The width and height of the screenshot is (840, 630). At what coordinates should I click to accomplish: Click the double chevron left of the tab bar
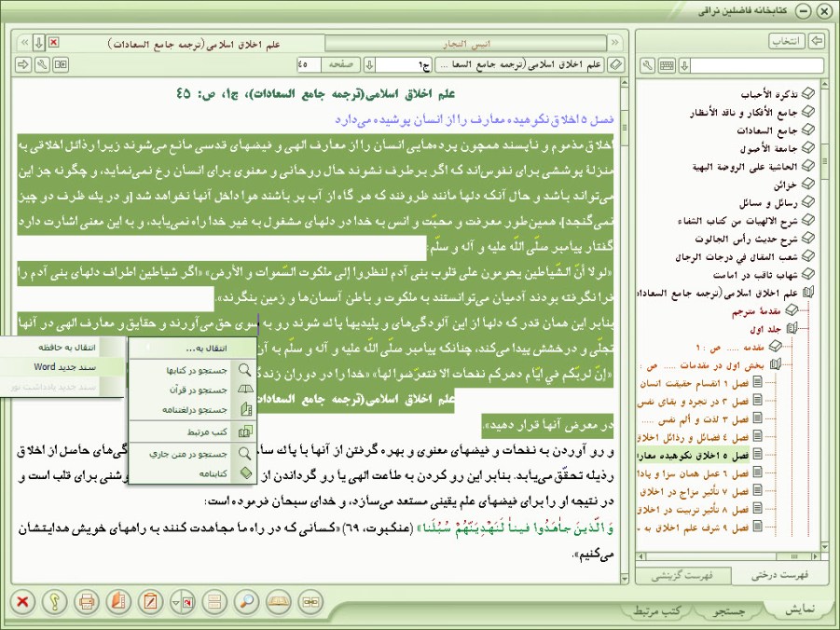pos(24,42)
